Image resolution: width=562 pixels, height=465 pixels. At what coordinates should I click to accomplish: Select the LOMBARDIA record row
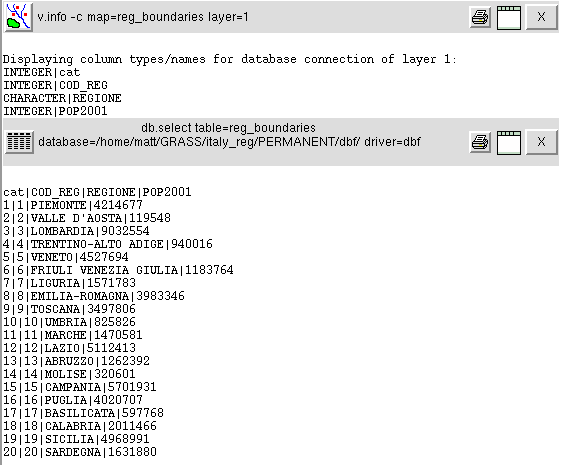76,231
